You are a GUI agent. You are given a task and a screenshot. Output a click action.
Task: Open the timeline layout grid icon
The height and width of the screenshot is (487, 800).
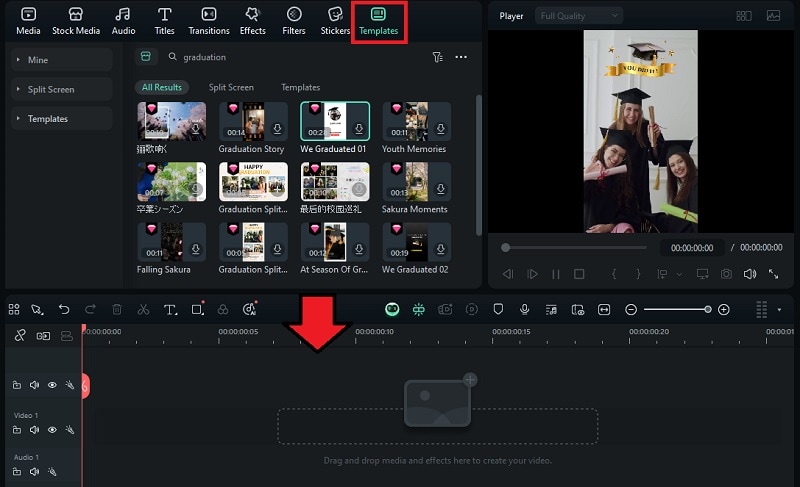pos(14,309)
